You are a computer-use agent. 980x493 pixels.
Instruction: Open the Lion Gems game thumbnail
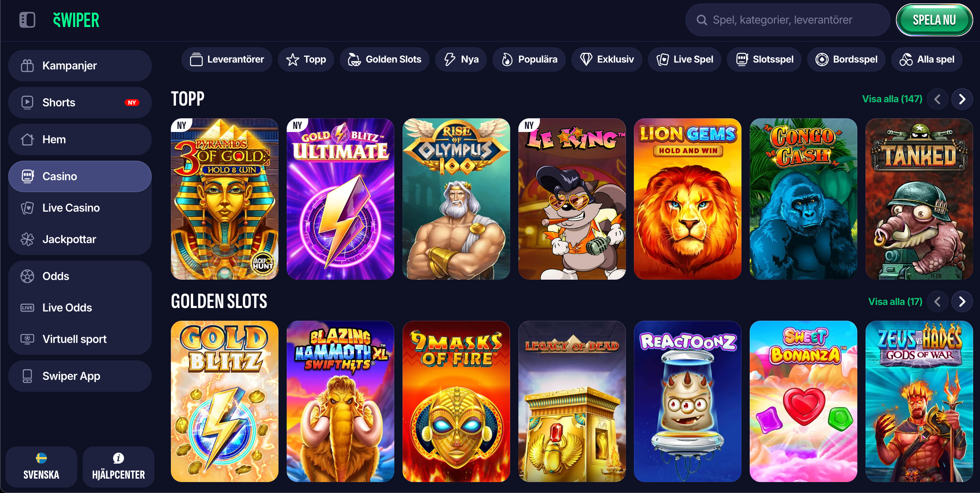pos(687,199)
